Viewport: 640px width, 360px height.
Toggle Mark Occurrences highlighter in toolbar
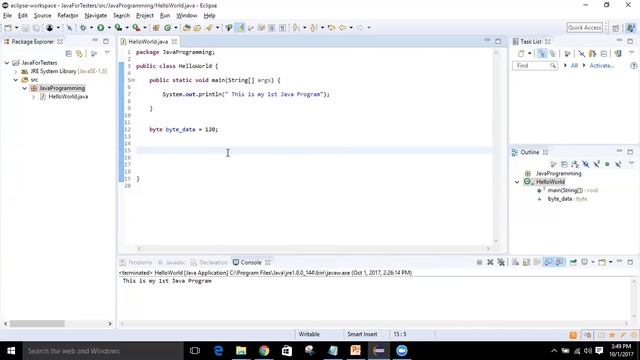coord(240,28)
